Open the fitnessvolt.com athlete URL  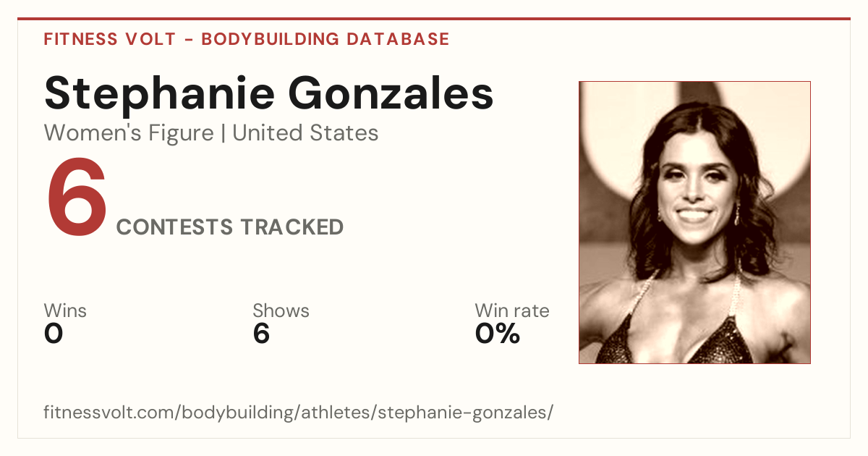[x=299, y=413]
